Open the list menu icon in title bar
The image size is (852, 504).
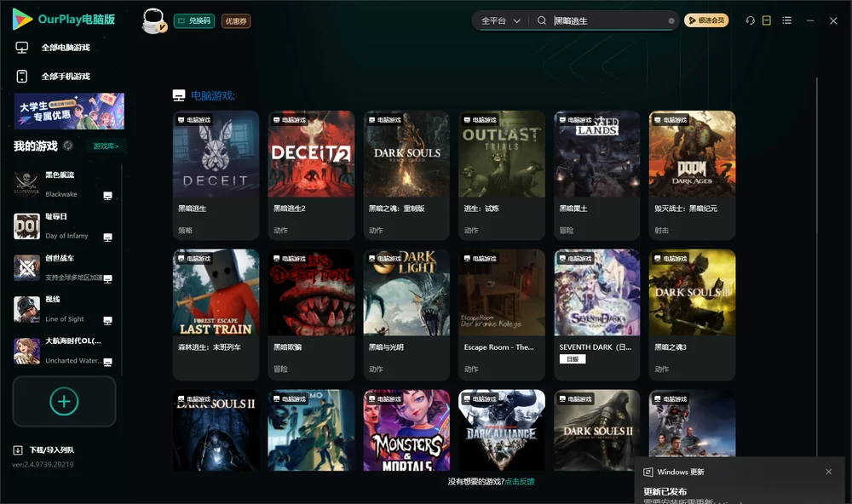(x=786, y=20)
